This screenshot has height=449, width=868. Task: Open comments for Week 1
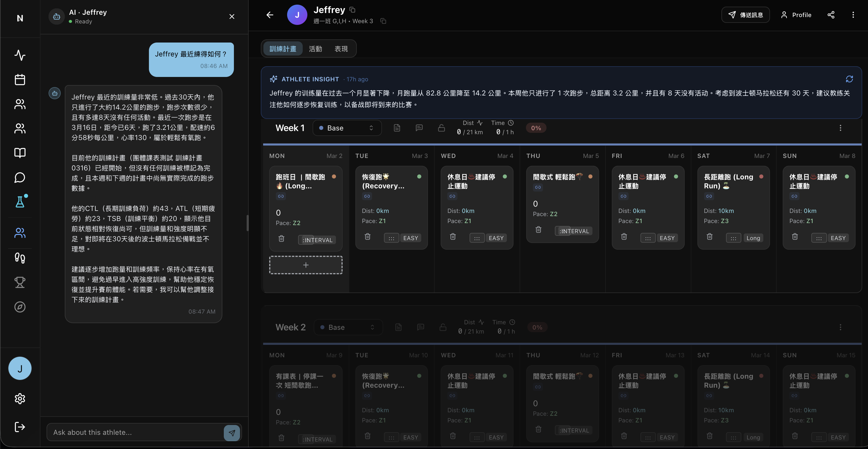(419, 128)
